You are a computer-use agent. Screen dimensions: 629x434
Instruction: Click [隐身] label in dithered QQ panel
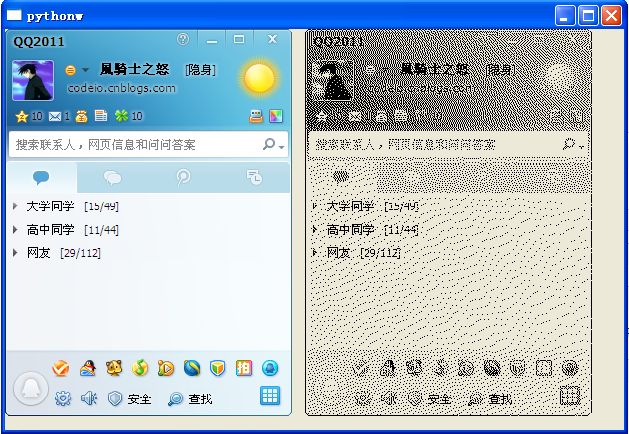click(500, 70)
